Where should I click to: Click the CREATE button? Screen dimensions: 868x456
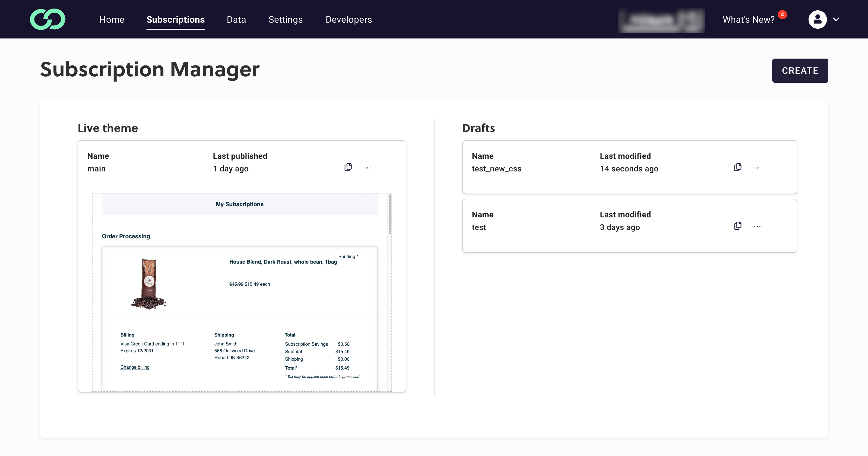(800, 70)
